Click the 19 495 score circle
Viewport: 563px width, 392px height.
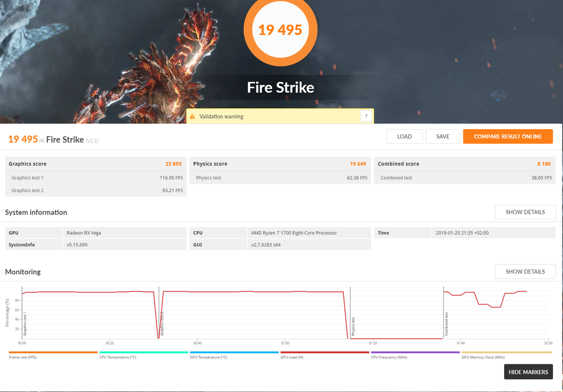280,30
